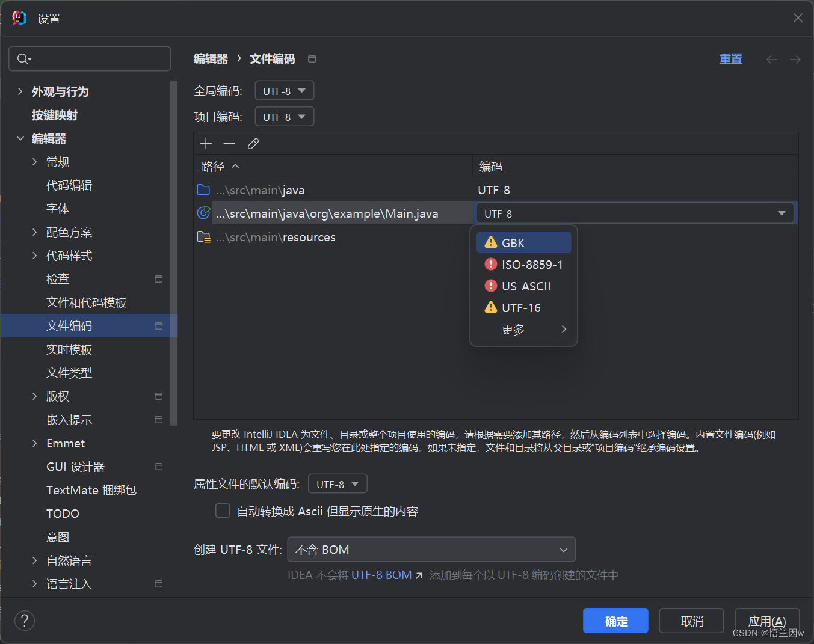The width and height of the screenshot is (814, 644).
Task: Expand the 常规 tree node
Action: pos(35,162)
